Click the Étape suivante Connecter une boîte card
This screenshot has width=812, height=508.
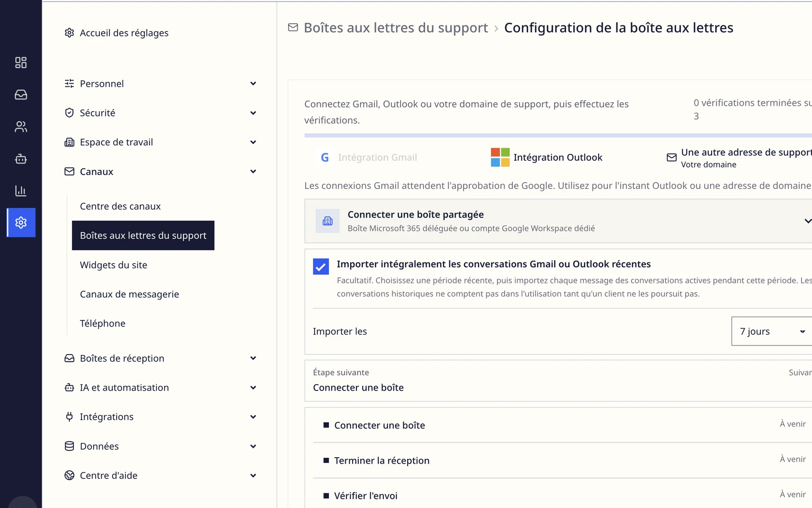click(x=558, y=380)
